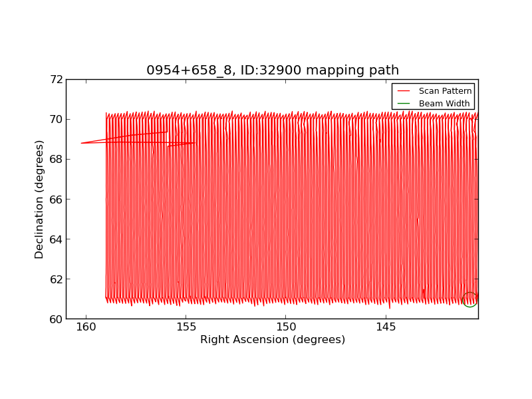Click the y-axis tick label 68
This screenshot has height=399, width=532.
coord(57,160)
